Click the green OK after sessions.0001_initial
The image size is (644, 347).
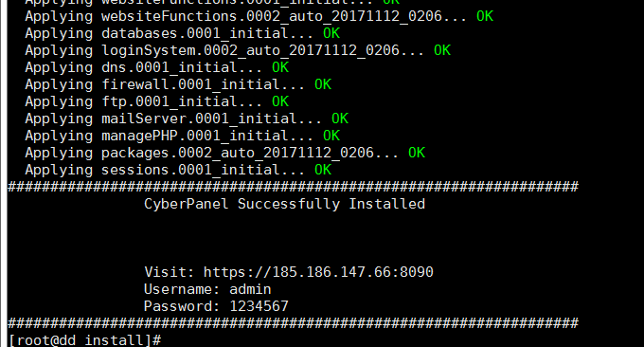(x=323, y=170)
